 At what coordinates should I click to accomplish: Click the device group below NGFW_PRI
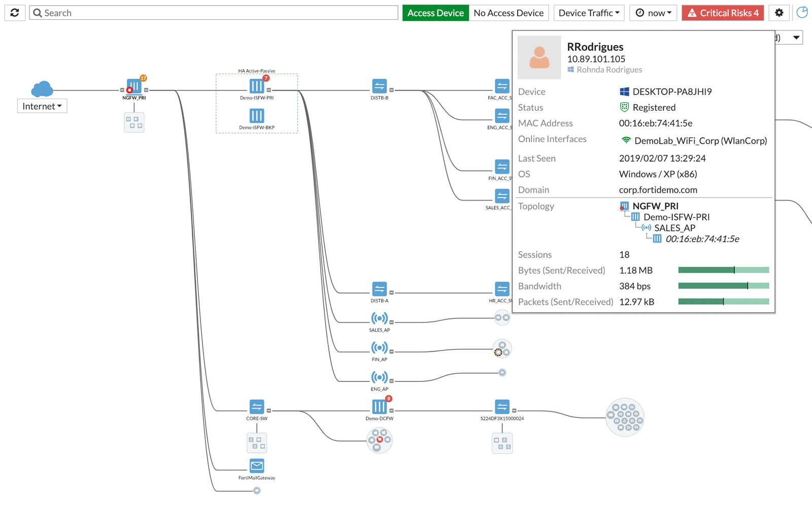pos(134,122)
